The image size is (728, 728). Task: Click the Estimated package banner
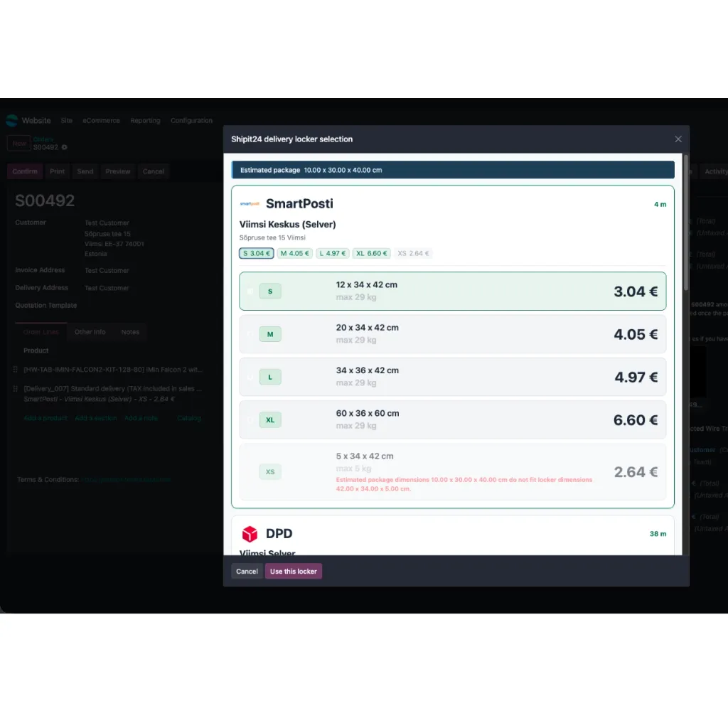453,170
